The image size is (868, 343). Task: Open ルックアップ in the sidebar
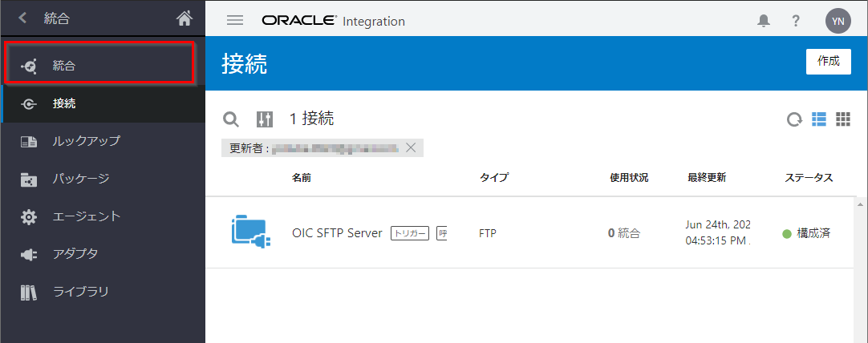pos(86,141)
